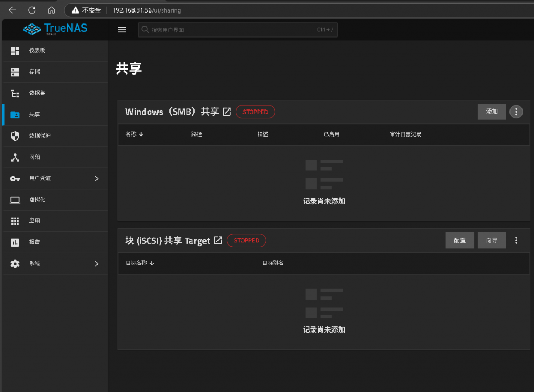Open the iSCSI three-dot options menu
534x392 pixels.
click(516, 240)
